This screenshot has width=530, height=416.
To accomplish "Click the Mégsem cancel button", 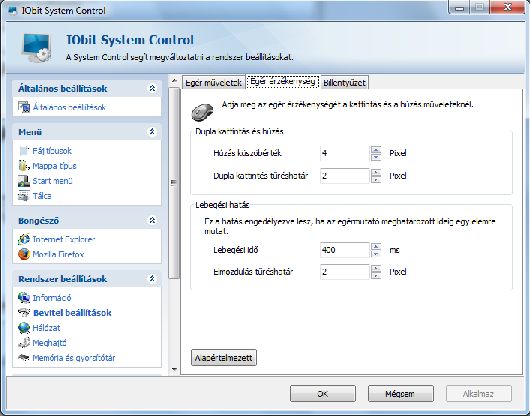I will point(401,394).
